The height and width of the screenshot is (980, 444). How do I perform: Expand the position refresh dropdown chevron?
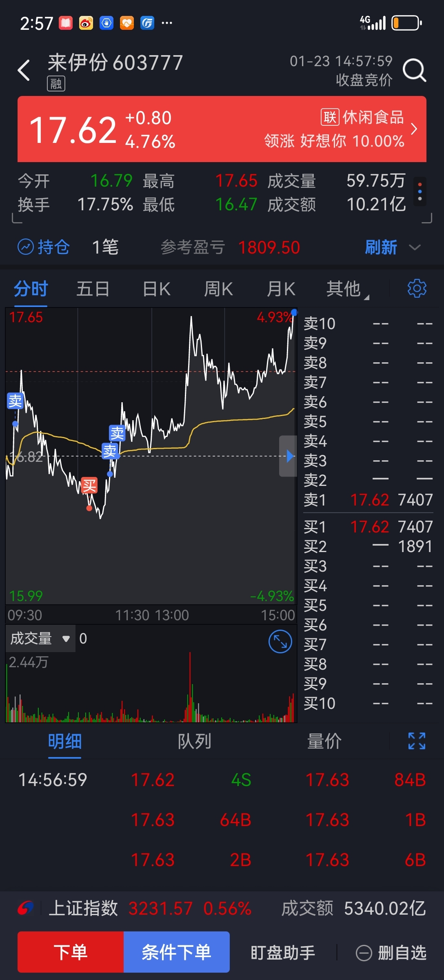tap(415, 247)
